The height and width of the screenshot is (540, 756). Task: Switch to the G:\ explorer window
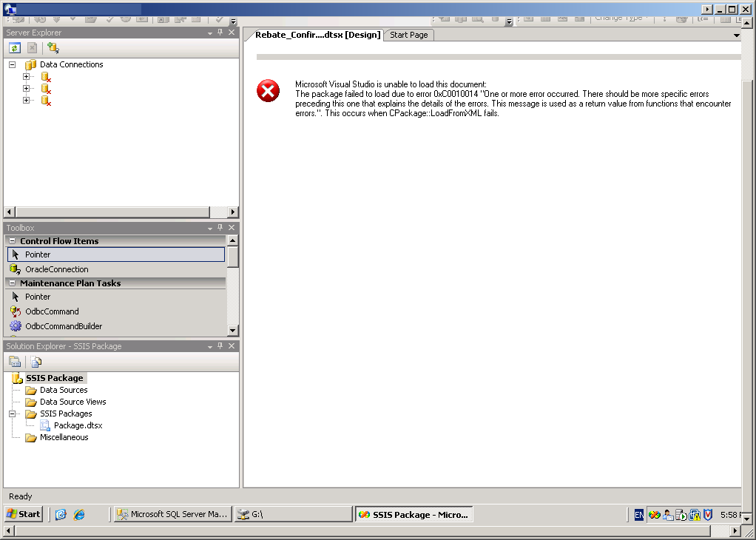pyautogui.click(x=293, y=514)
